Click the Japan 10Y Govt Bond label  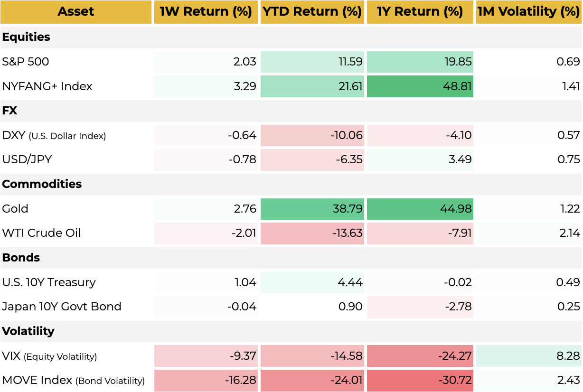point(62,307)
